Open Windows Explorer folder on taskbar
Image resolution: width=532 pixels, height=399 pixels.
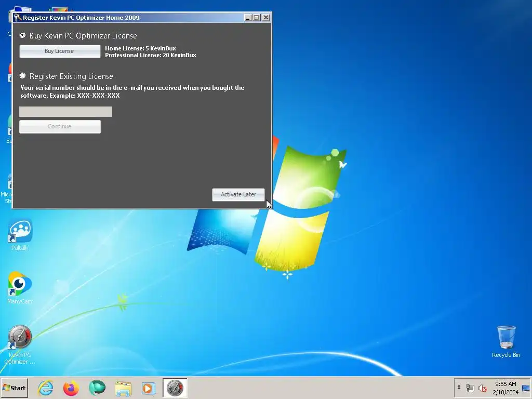123,389
